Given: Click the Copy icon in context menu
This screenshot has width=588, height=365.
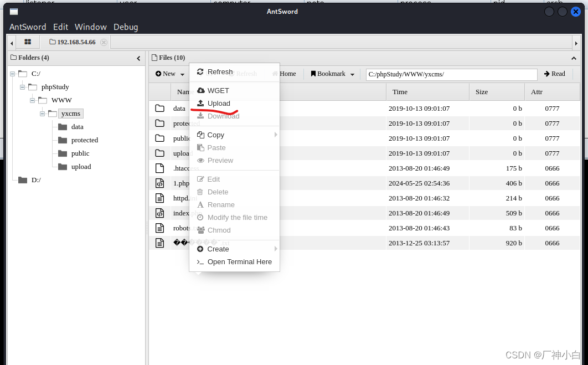Looking at the screenshot, I should [x=200, y=135].
